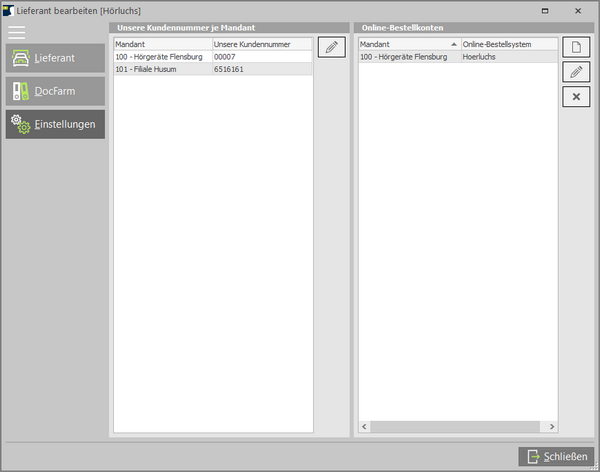Switch to Einstellungen section
This screenshot has width=600, height=472.
click(x=55, y=124)
